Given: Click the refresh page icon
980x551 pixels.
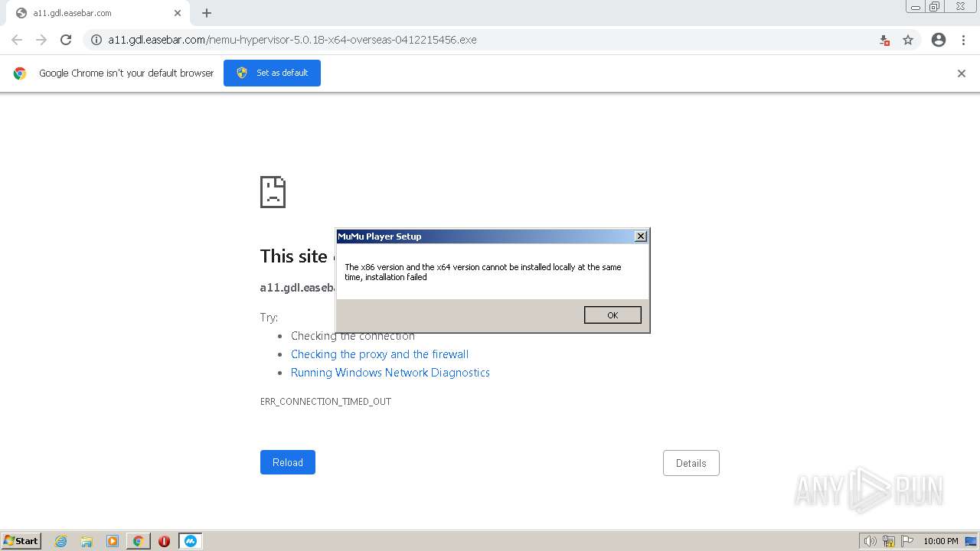Looking at the screenshot, I should (66, 40).
